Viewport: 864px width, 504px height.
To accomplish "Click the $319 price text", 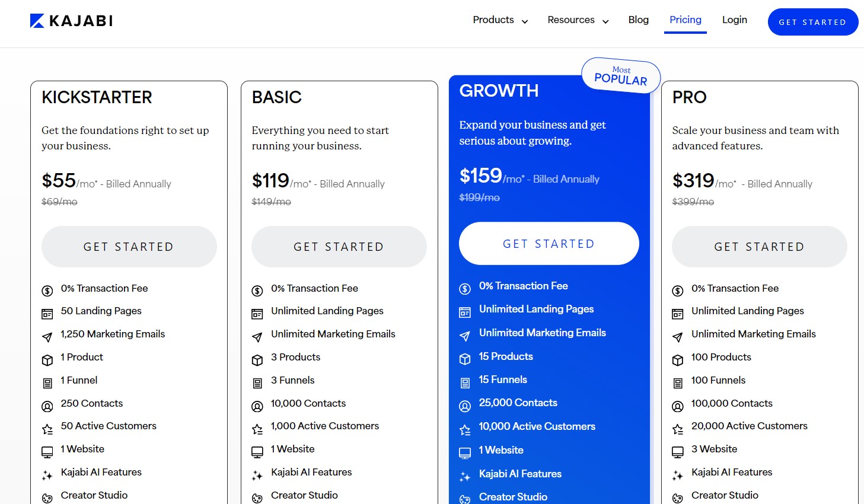I will tap(693, 180).
